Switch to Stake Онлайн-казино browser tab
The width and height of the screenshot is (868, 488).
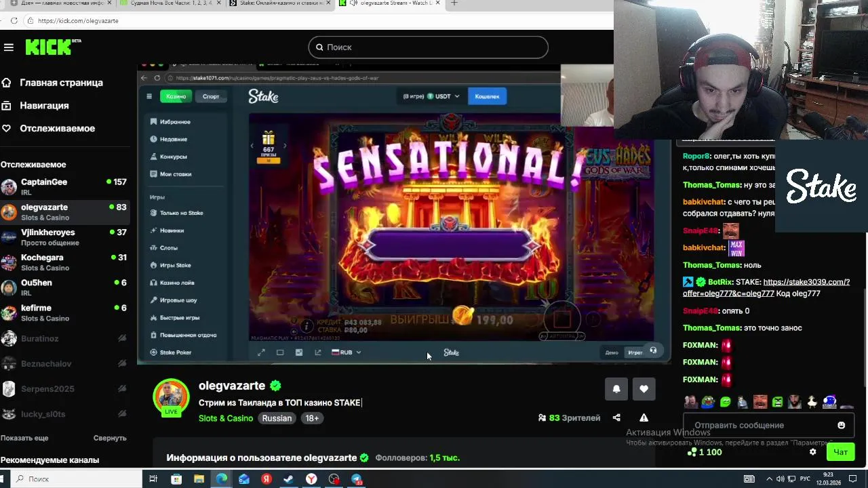[x=280, y=3]
